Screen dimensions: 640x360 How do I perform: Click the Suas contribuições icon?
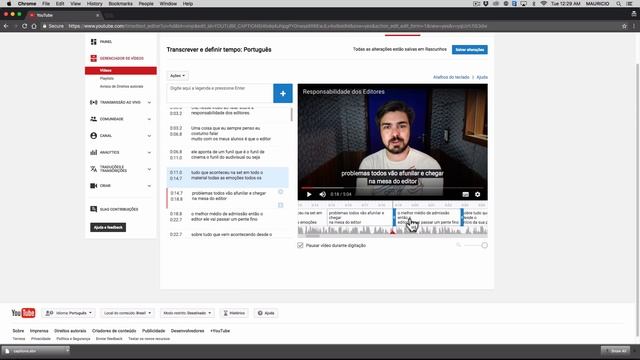[93, 209]
